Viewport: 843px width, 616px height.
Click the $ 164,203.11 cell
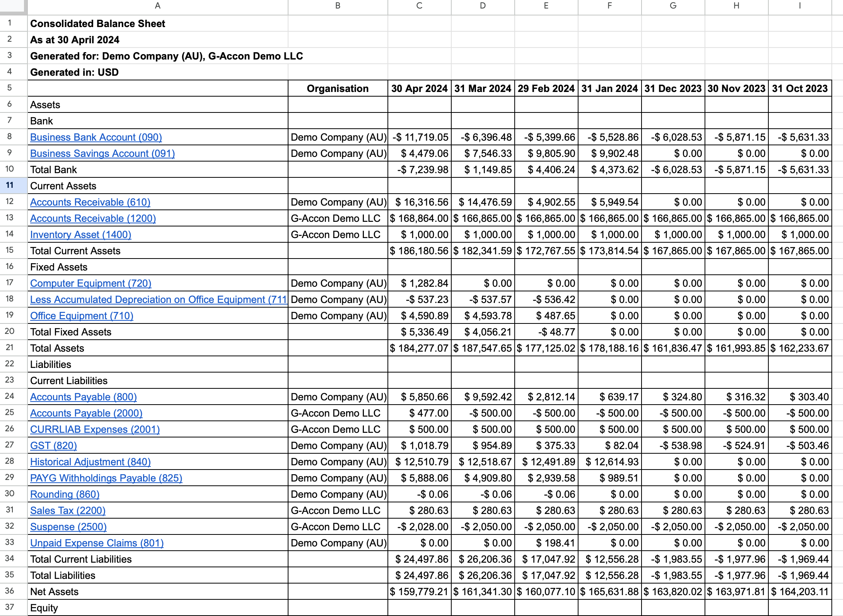800,592
